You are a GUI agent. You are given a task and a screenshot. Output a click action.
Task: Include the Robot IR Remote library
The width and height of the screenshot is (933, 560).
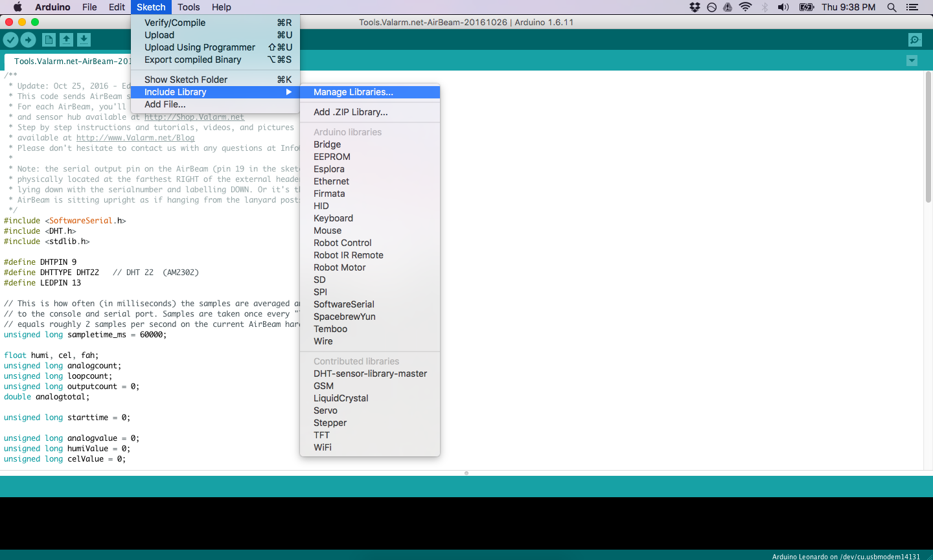370,255
